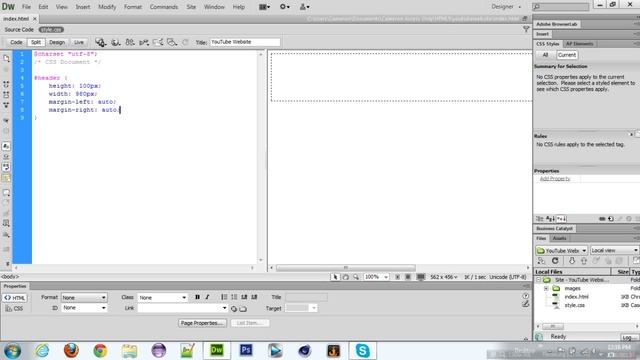Click the Bold formatting icon
Image resolution: width=640 pixels, height=360 pixels.
click(197, 297)
